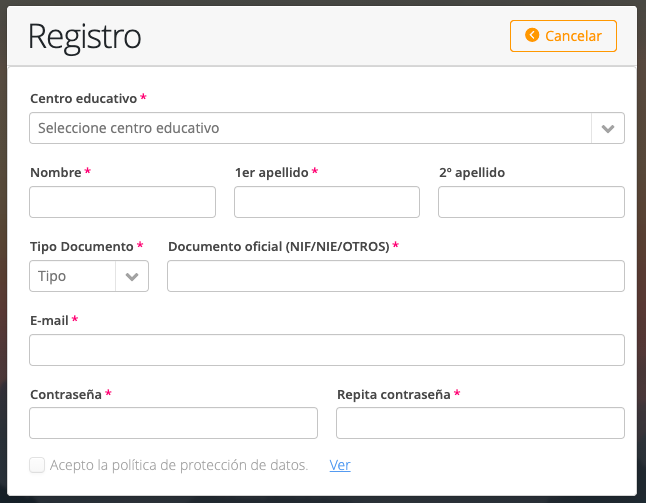
Task: Click the Cancelar button text
Action: pos(573,36)
